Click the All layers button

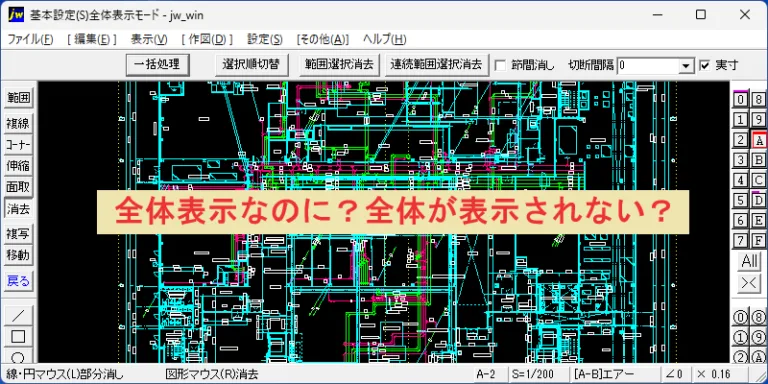coord(749,261)
